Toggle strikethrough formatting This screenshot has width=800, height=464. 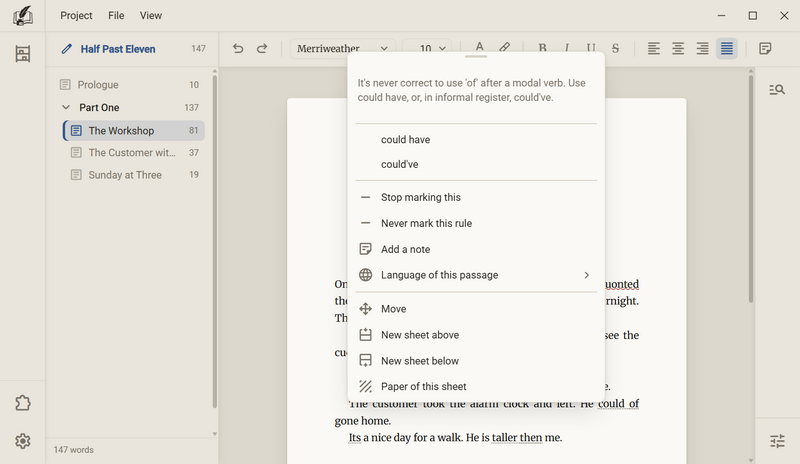615,48
